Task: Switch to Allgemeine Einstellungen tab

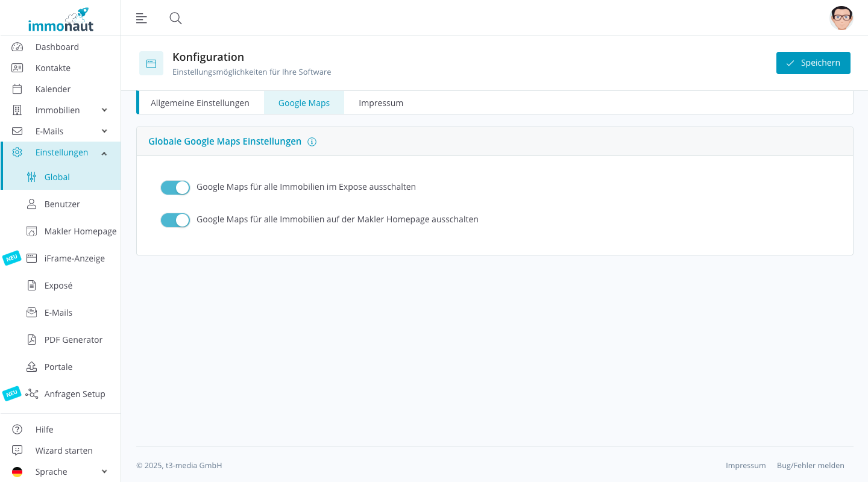Action: click(200, 103)
